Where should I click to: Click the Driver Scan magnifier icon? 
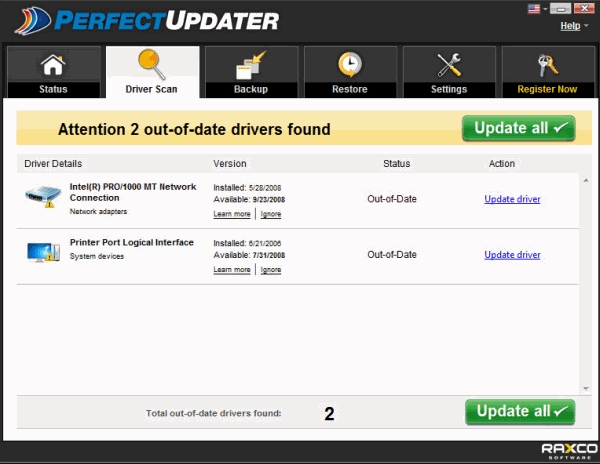pyautogui.click(x=152, y=64)
